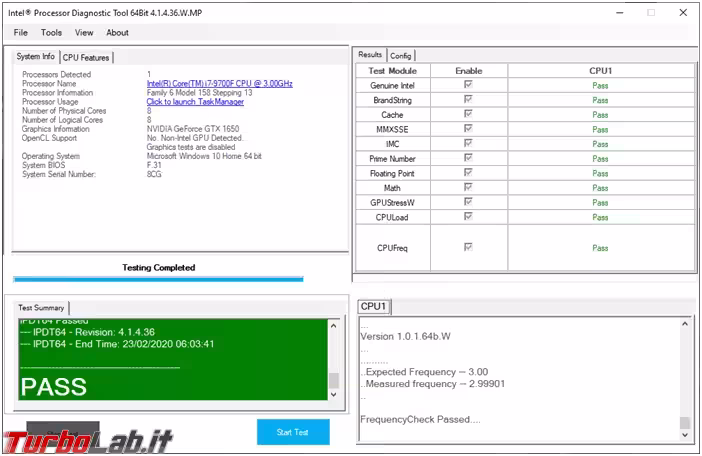Select the Results tab
Screen dimensions: 702x456
pyautogui.click(x=370, y=55)
